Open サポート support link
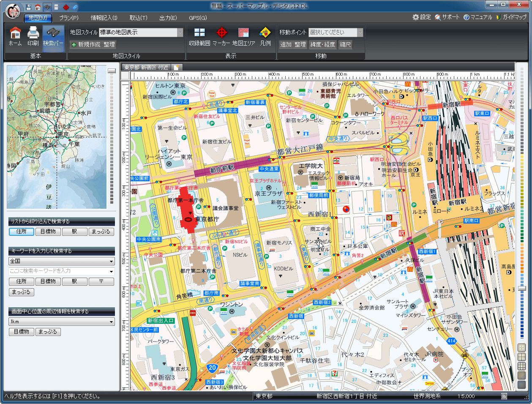Viewport: 532px width, 404px height. pos(447,17)
